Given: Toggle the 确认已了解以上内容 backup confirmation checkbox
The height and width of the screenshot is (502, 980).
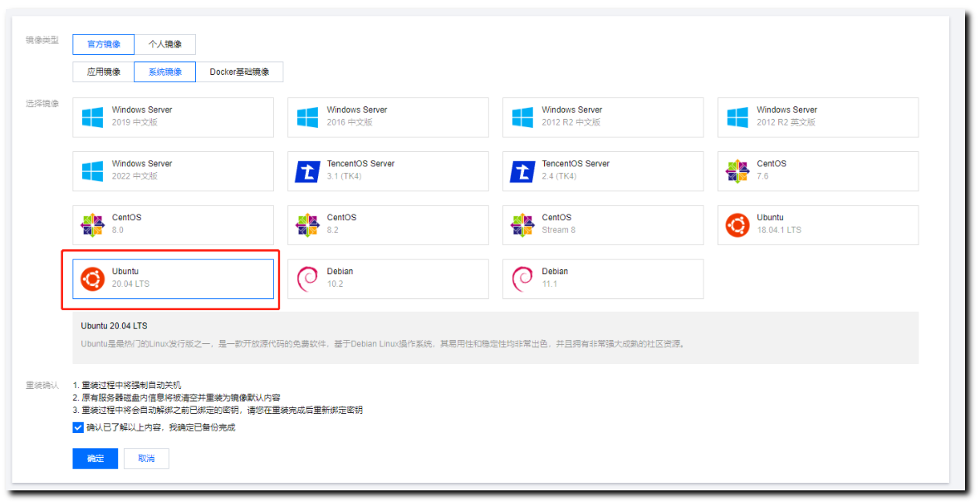Looking at the screenshot, I should [78, 427].
